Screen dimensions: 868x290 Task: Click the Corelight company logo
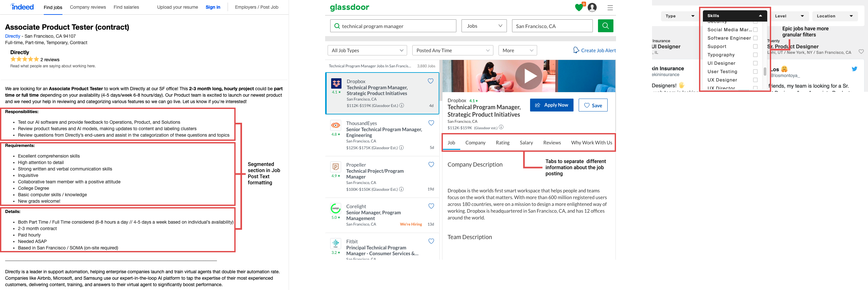336,208
